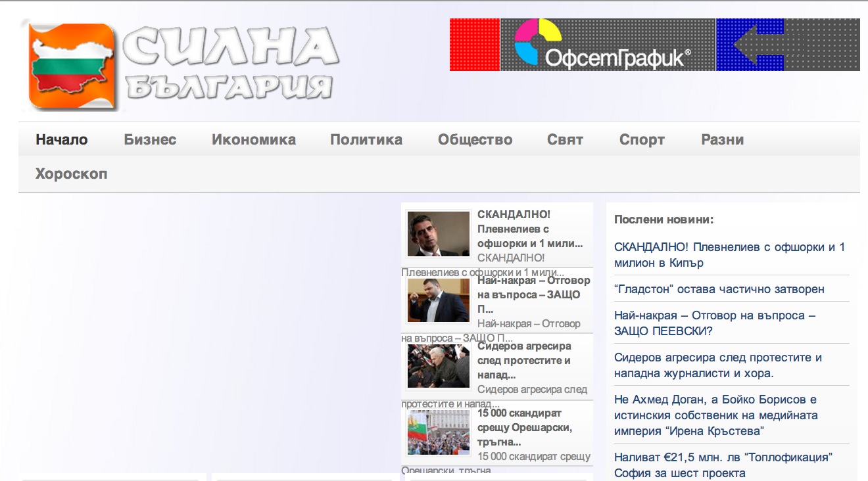The width and height of the screenshot is (868, 481).
Task: Open the Начало menu item
Action: coord(62,139)
